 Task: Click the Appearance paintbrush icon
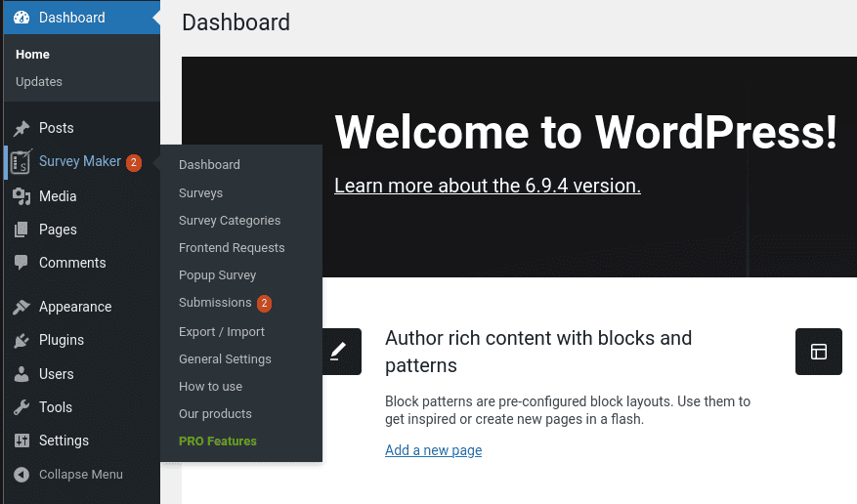[x=21, y=307]
